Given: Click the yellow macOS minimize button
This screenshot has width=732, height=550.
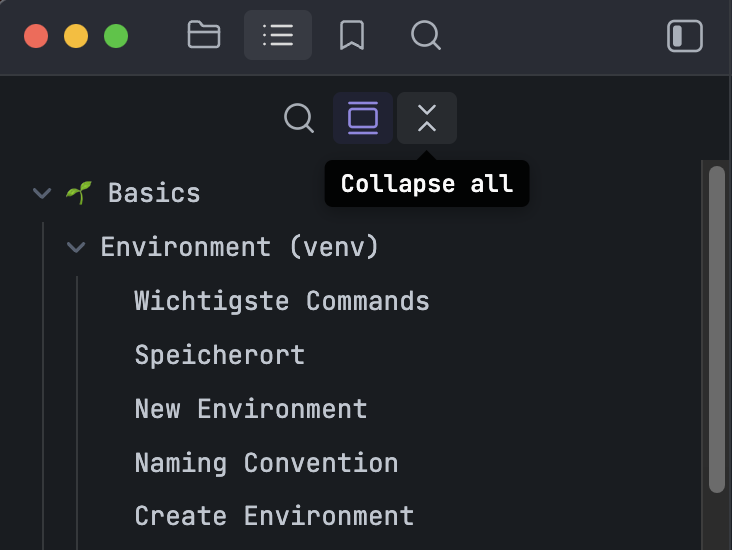Looking at the screenshot, I should click(x=76, y=36).
